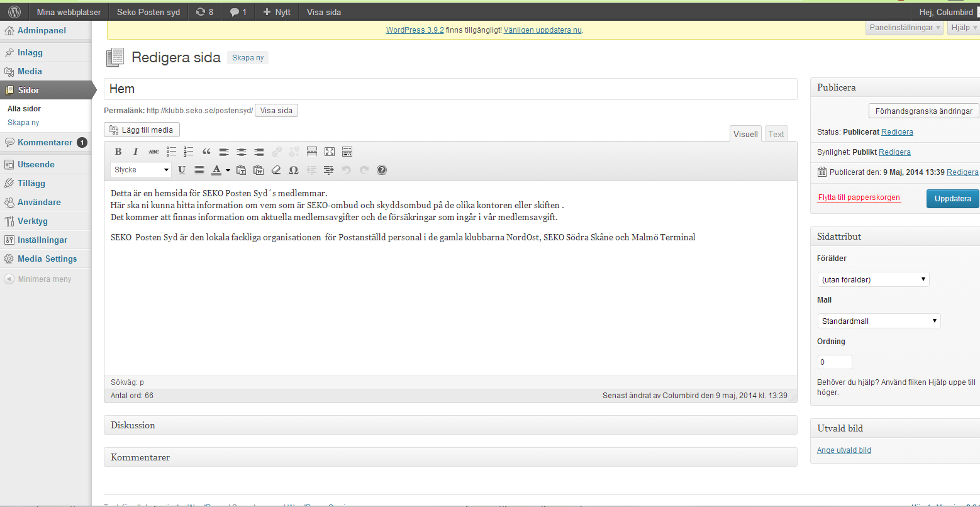Insert a bulleted list

click(x=171, y=152)
